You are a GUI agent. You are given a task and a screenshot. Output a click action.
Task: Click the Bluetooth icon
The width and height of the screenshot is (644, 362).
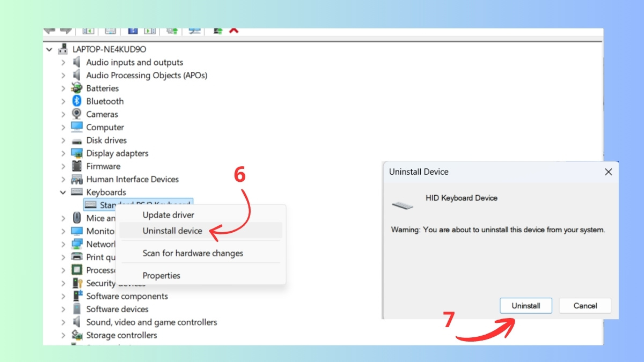(x=77, y=101)
